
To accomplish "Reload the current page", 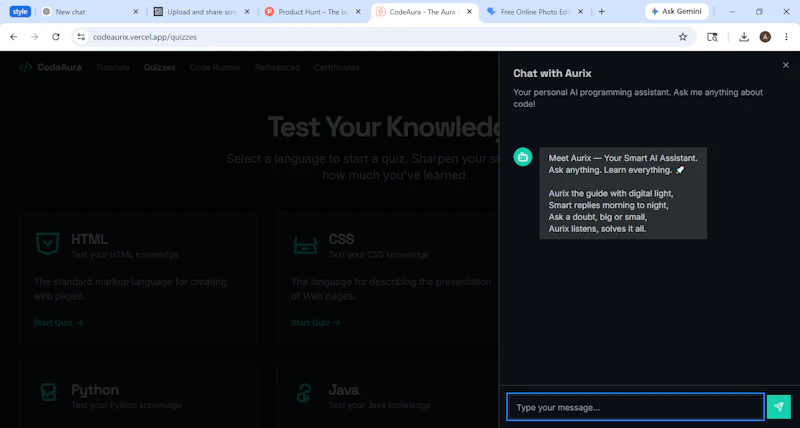I will tap(56, 37).
